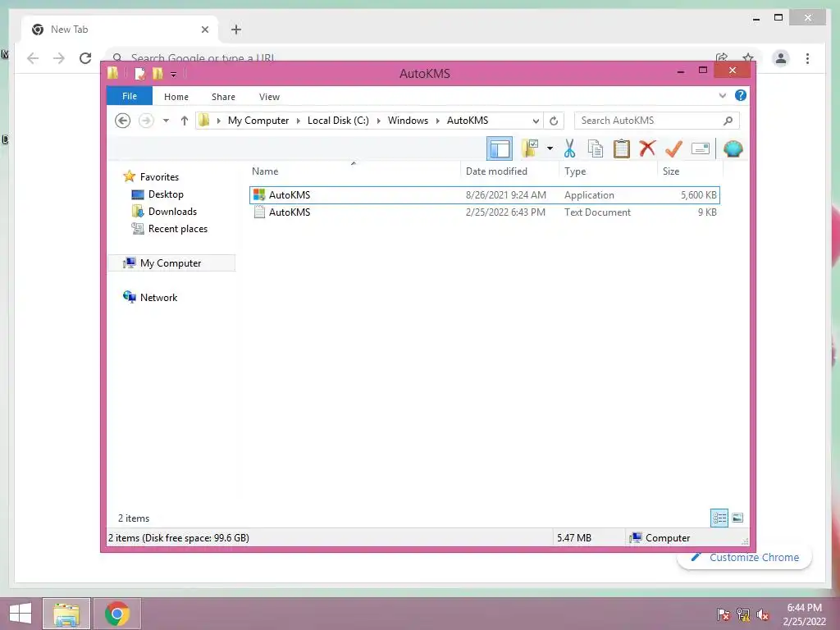
Task: Toggle the preview pane layout button
Action: 500,148
